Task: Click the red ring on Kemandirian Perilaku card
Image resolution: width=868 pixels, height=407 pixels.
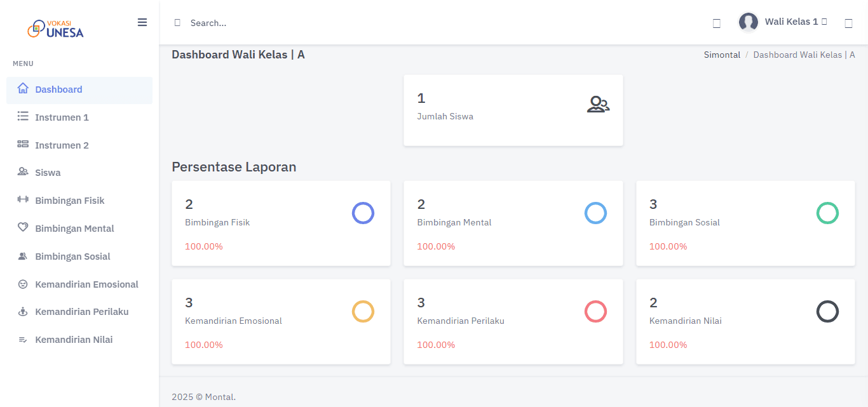Action: (595, 311)
